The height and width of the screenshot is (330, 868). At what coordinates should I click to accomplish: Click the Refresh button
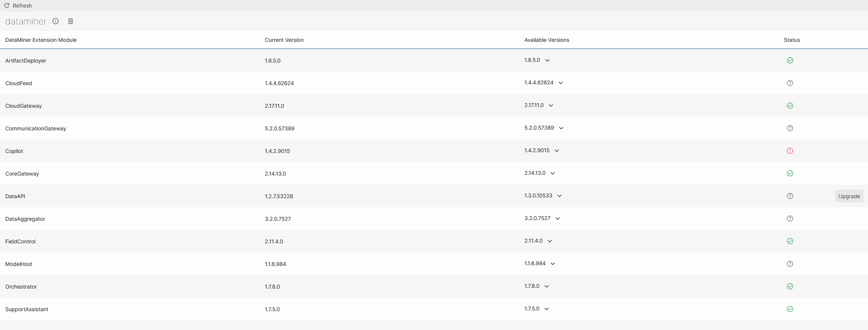point(18,6)
